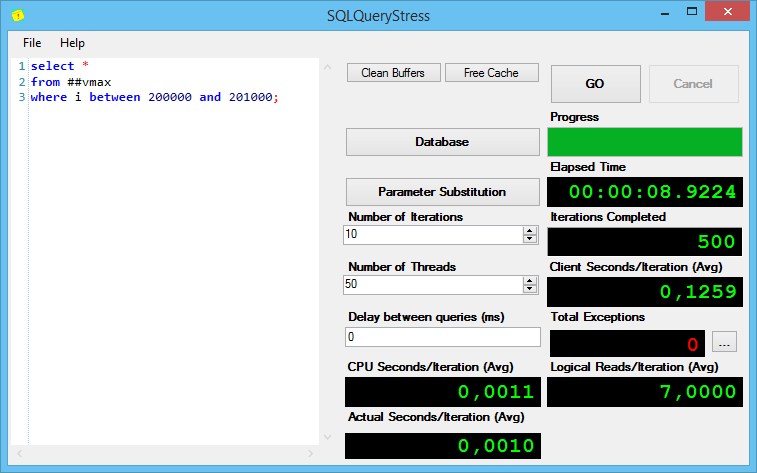Click line number 2 in editor gutter
Image resolution: width=757 pixels, height=473 pixels.
tap(22, 82)
